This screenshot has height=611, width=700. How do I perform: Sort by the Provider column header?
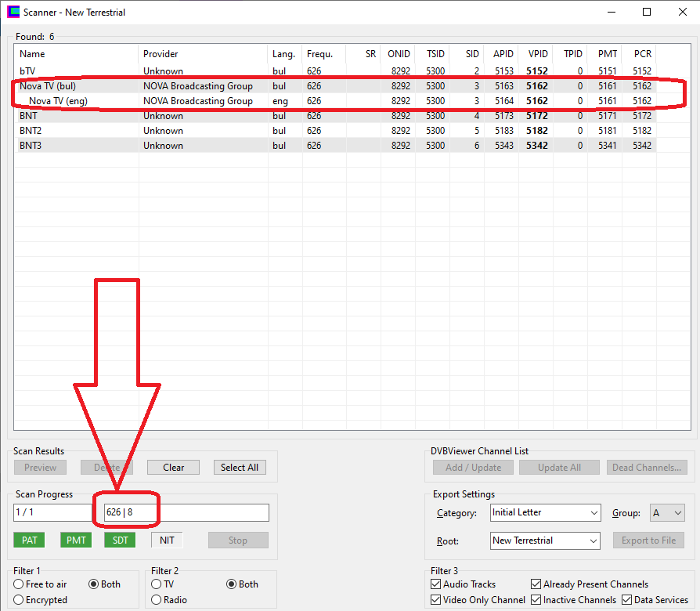click(x=203, y=54)
